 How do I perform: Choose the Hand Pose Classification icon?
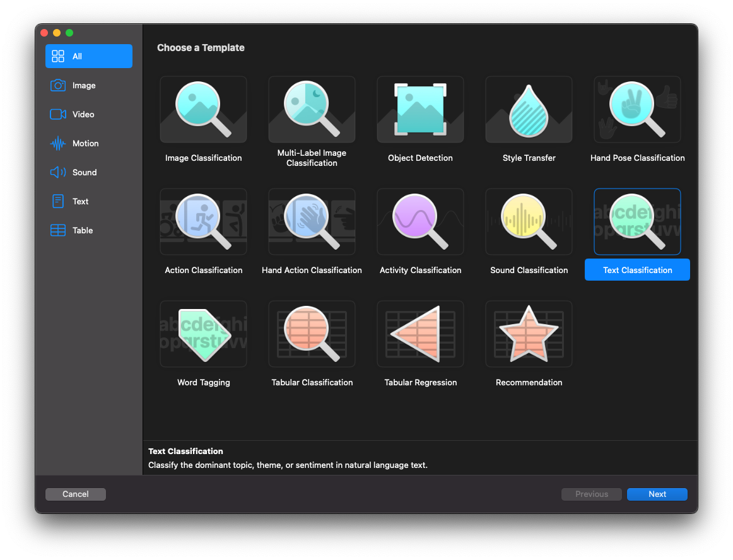(637, 110)
